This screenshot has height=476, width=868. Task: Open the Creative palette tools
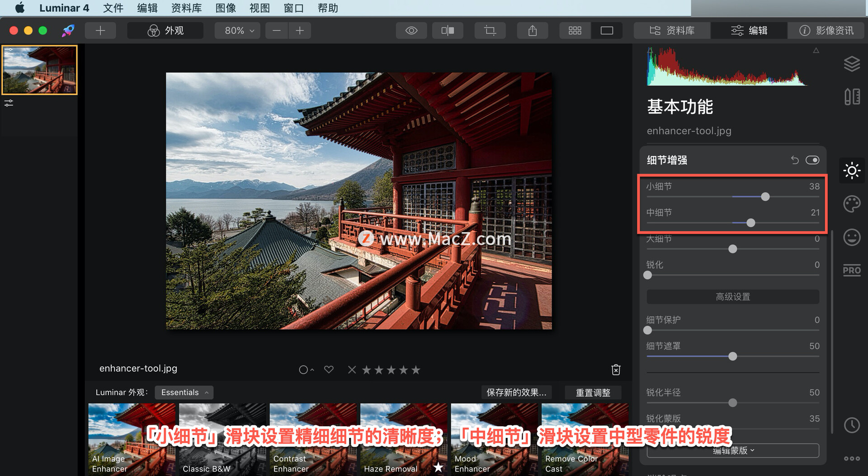(852, 204)
